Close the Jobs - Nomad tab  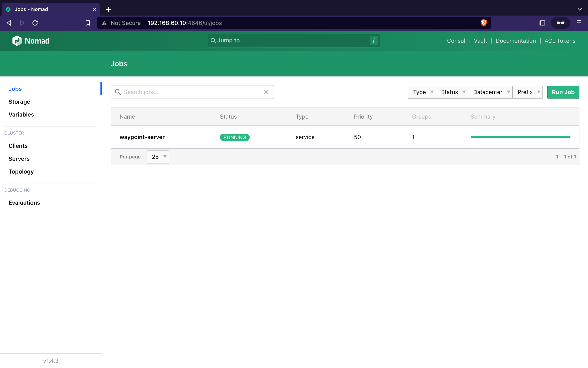click(95, 9)
